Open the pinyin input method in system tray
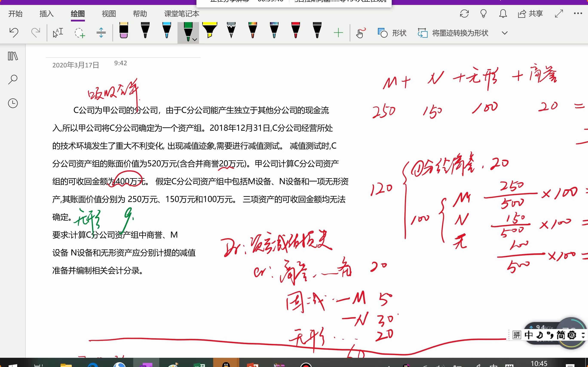 [517, 335]
